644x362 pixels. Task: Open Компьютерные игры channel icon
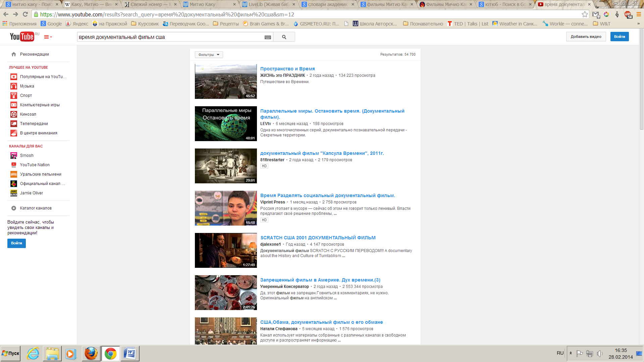[x=14, y=105]
